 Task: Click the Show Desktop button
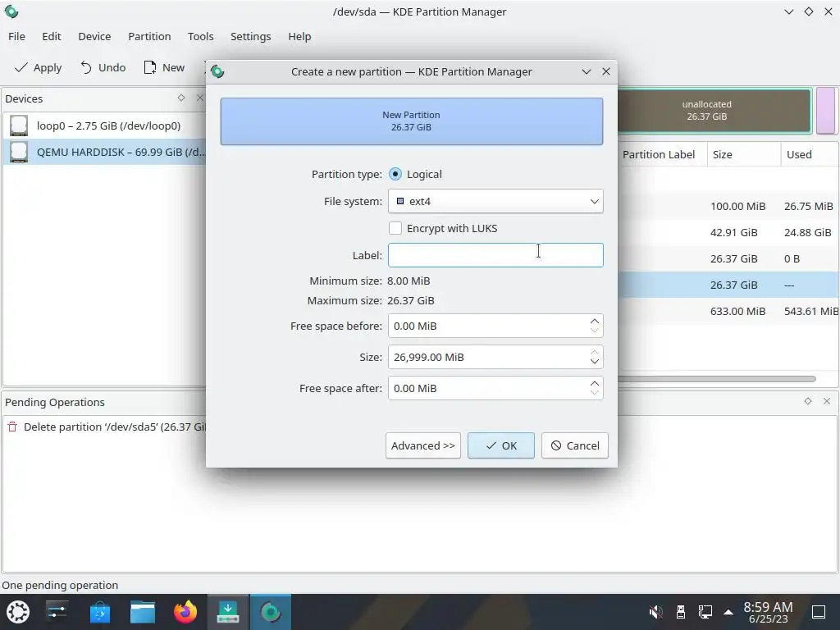click(819, 612)
